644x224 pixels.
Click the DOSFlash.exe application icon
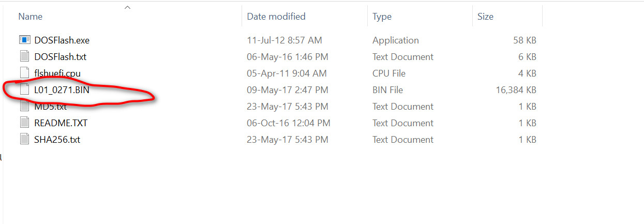click(25, 40)
